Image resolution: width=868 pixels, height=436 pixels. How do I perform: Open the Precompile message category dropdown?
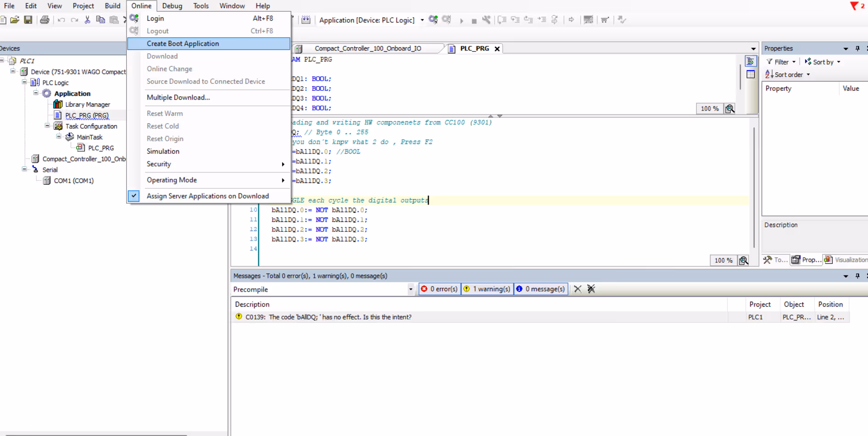[411, 289]
